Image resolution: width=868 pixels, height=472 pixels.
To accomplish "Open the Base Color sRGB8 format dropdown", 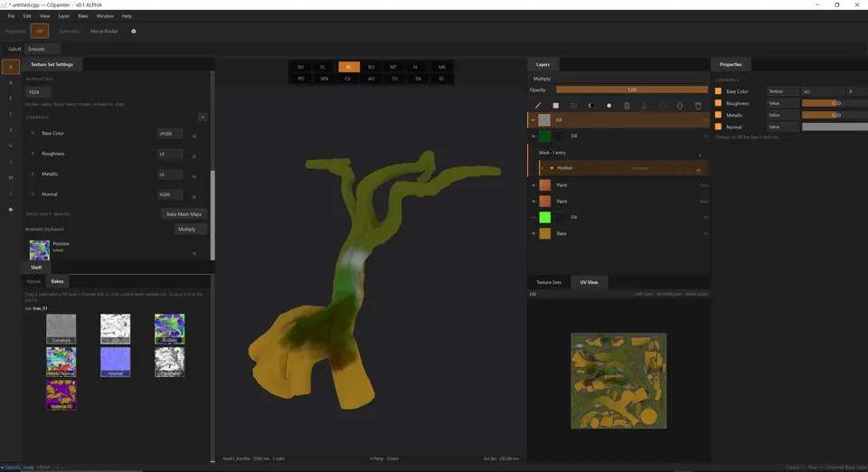I will 169,133.
